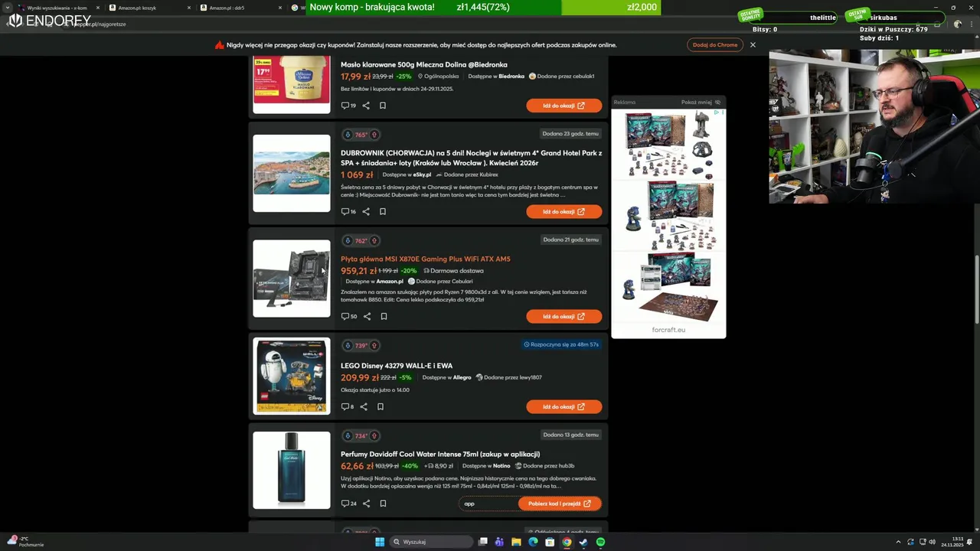
Task: Open Task View from the taskbar
Action: pyautogui.click(x=483, y=542)
